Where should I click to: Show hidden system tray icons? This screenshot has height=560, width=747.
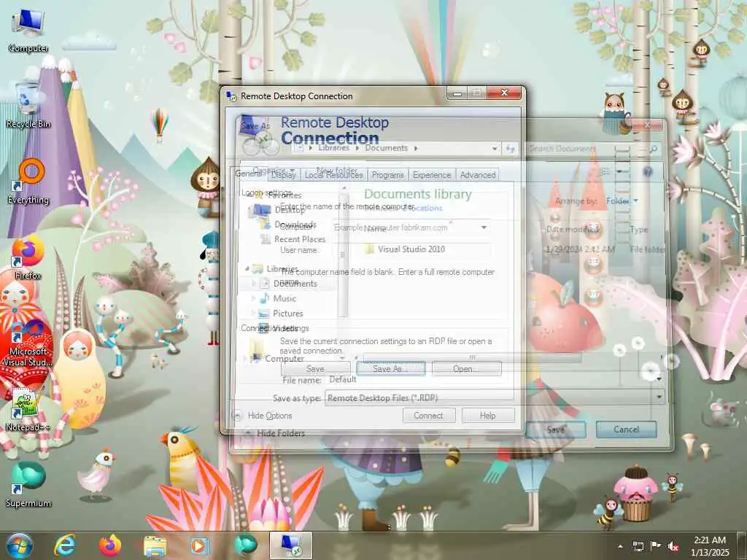(x=620, y=546)
